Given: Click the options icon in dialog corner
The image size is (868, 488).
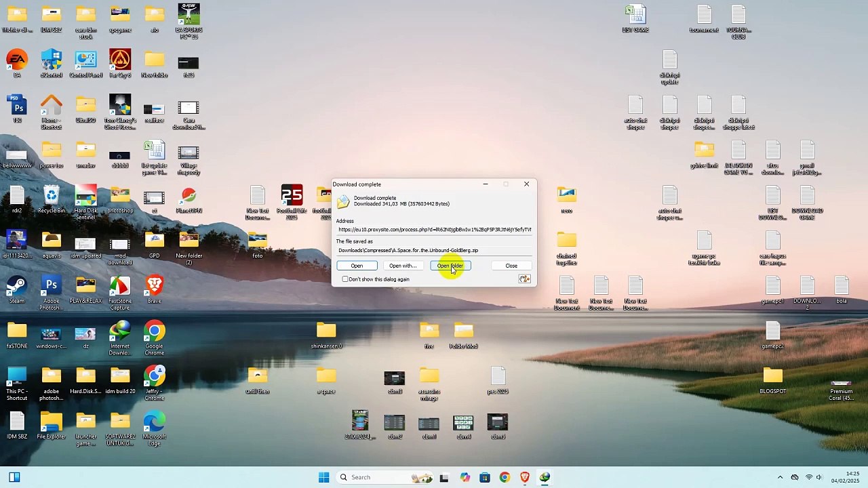Looking at the screenshot, I should [524, 279].
